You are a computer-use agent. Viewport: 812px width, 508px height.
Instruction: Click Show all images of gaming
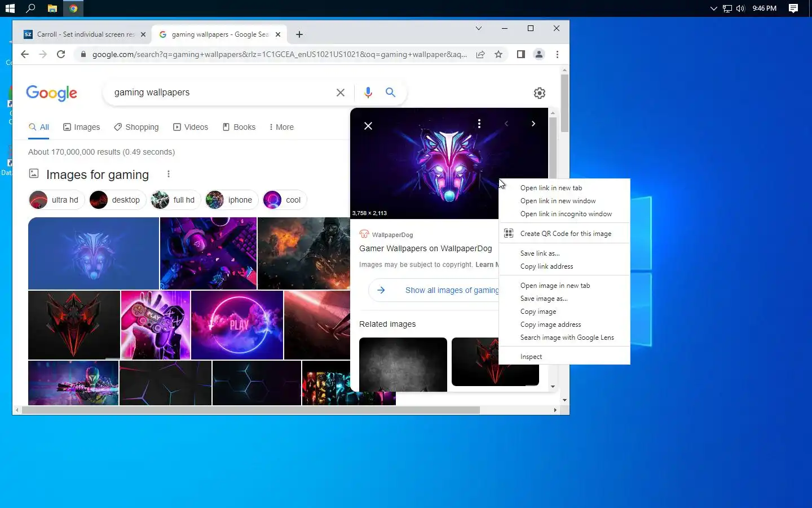point(434,290)
